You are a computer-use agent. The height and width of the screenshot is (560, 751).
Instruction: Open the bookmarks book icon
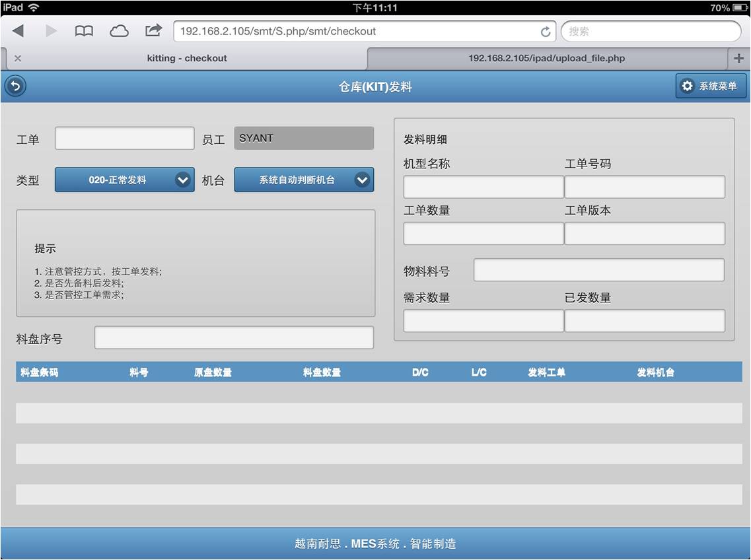[x=84, y=31]
